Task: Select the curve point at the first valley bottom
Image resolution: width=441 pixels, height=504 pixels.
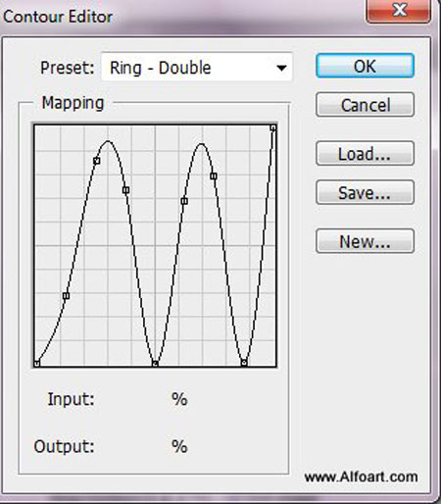Action: pyautogui.click(x=156, y=363)
